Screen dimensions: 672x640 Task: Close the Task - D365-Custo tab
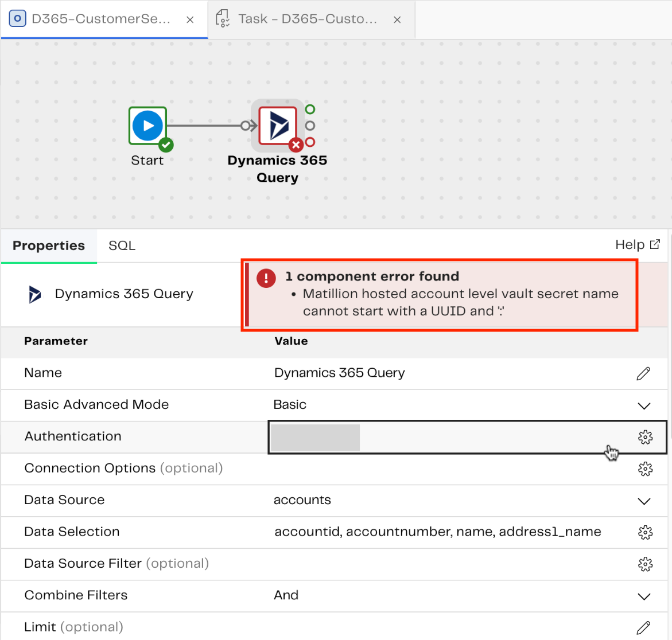(397, 19)
